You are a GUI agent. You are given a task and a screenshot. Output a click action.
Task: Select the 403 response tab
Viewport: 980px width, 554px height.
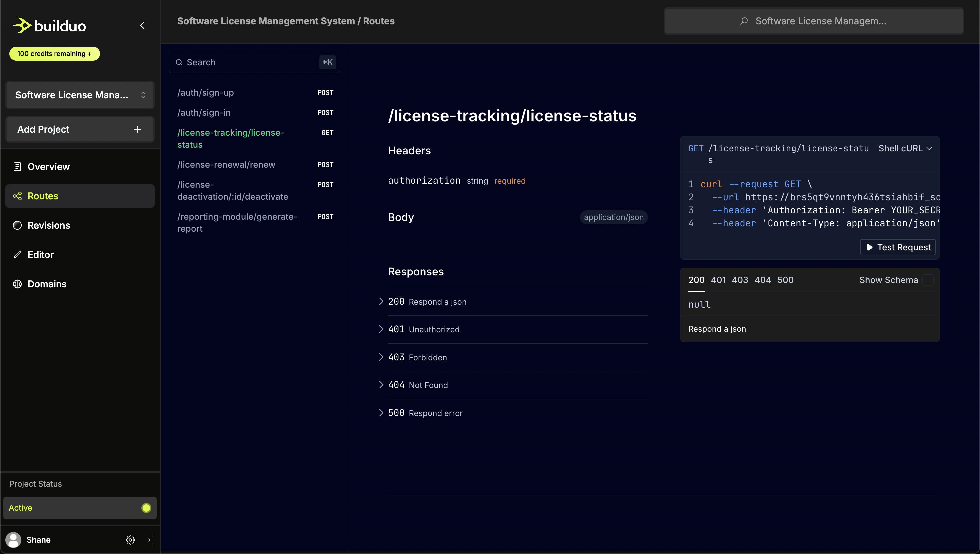point(740,280)
